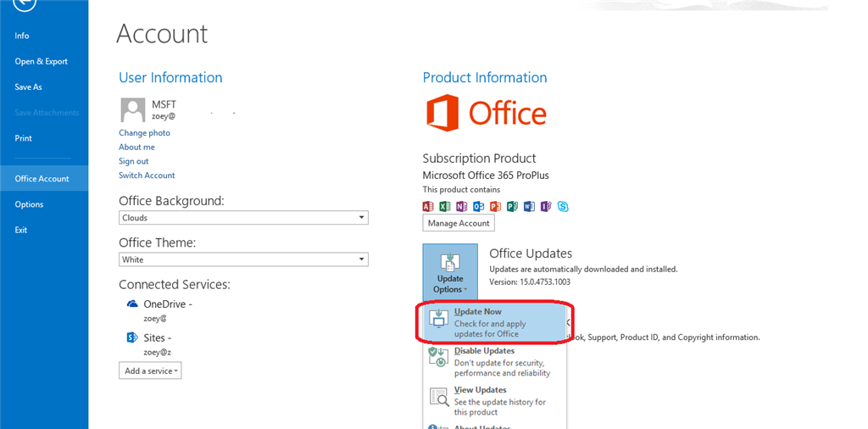Click the InfoPath app icon
Screen dimensions: 868x429
coord(547,207)
